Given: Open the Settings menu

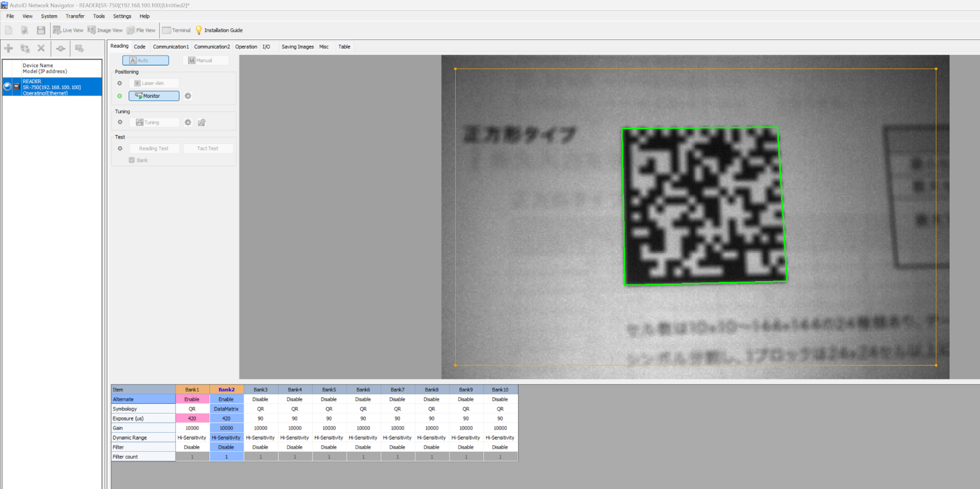Looking at the screenshot, I should click(122, 17).
